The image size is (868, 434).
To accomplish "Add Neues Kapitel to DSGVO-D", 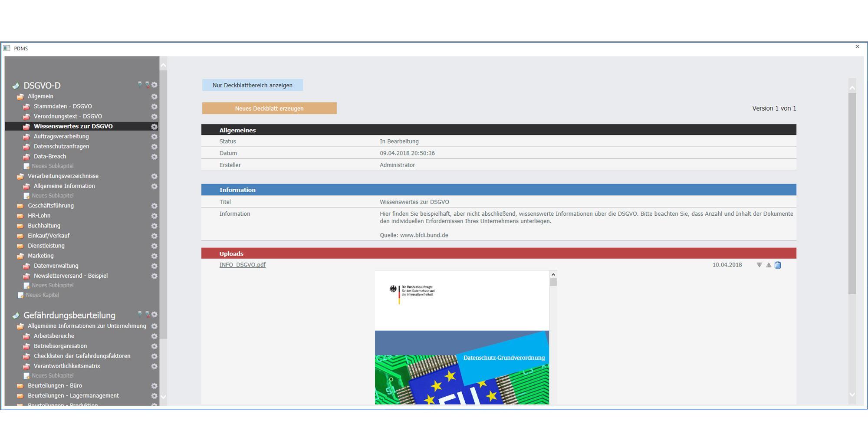I will point(42,295).
